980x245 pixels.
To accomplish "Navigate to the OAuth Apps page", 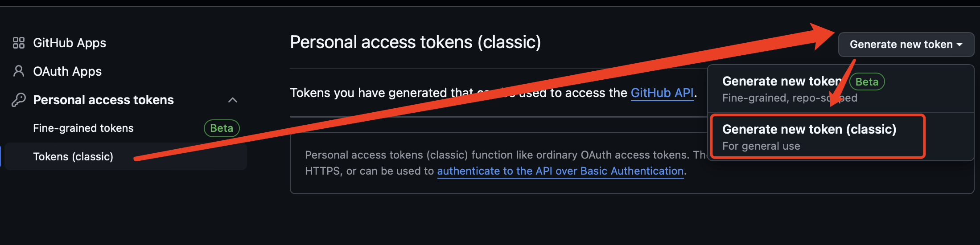I will (x=67, y=71).
